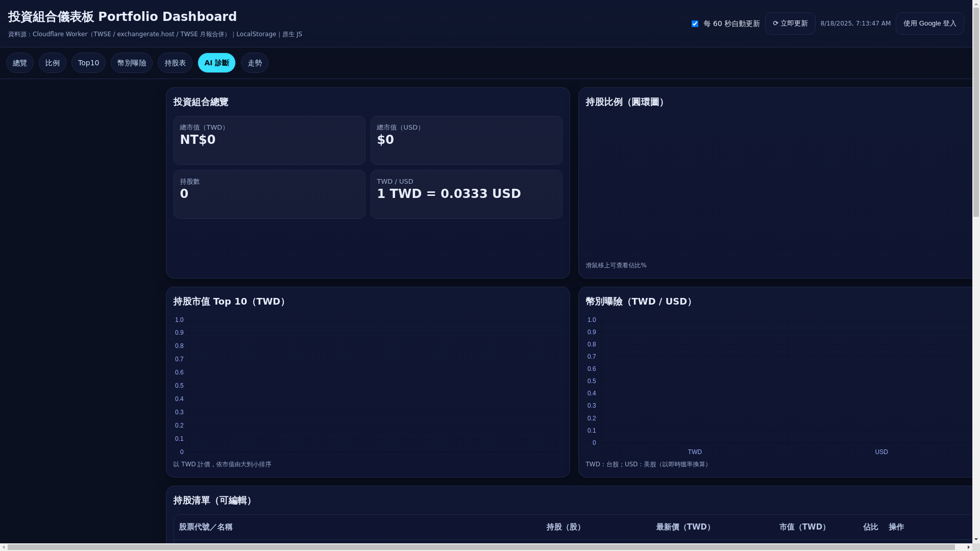Open the 總覽 tab
Screen dimensions: 980x551
[20, 63]
